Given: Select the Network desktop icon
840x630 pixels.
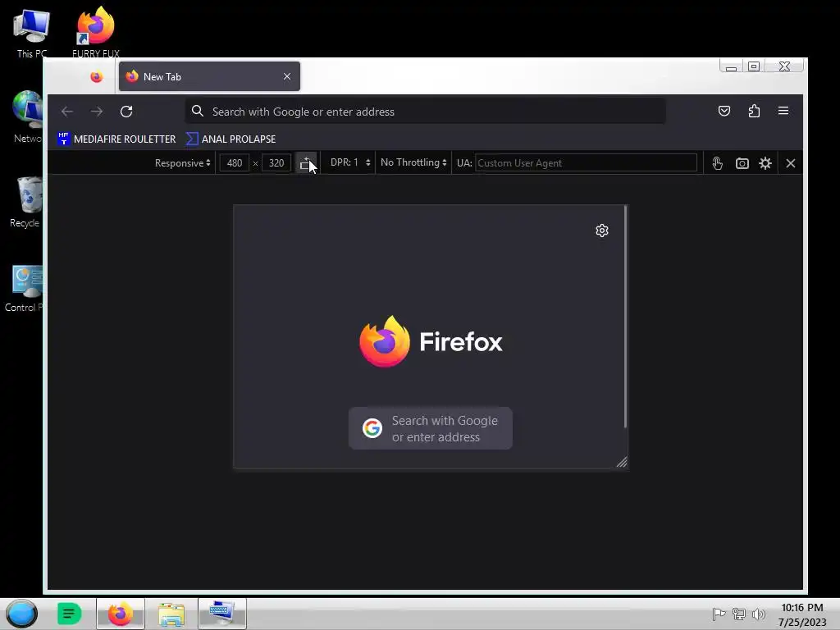Looking at the screenshot, I should (27, 116).
